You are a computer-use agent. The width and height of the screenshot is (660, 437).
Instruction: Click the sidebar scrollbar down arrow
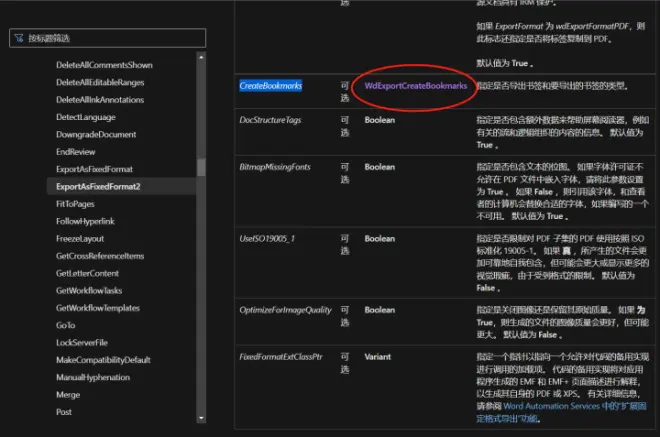pos(201,418)
